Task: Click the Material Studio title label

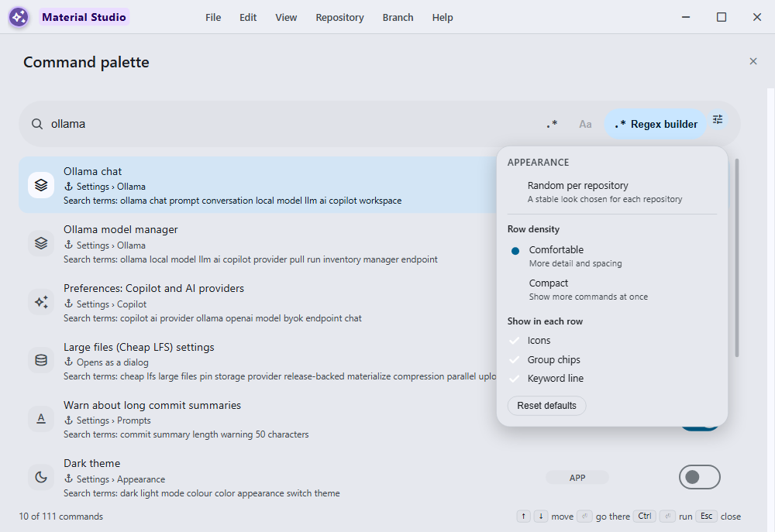Action: (x=84, y=17)
